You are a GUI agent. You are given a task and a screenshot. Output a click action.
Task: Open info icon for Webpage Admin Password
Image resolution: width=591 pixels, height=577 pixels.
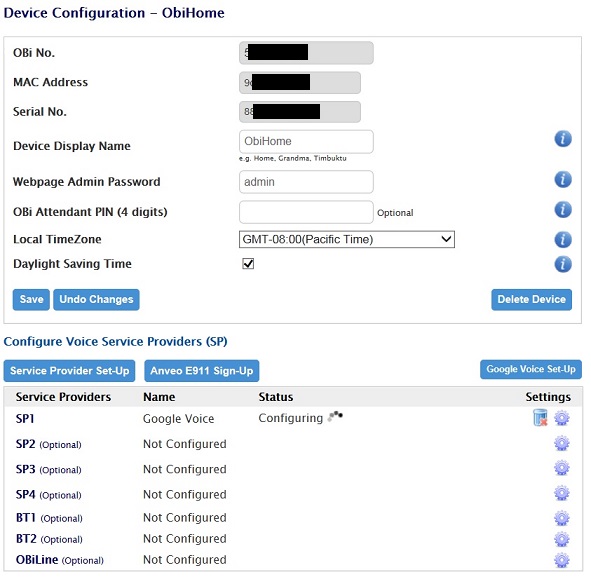(x=563, y=179)
